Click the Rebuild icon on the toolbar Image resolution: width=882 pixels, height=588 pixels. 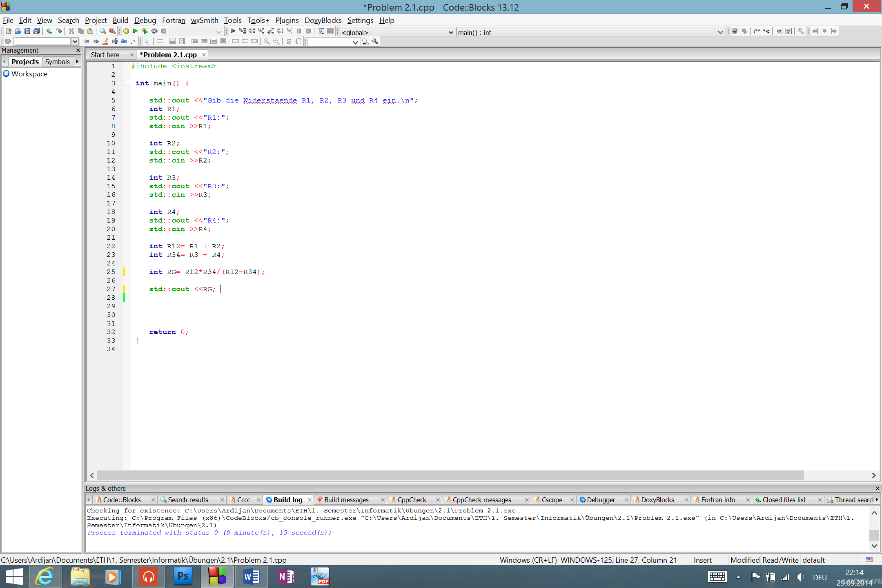(x=154, y=31)
